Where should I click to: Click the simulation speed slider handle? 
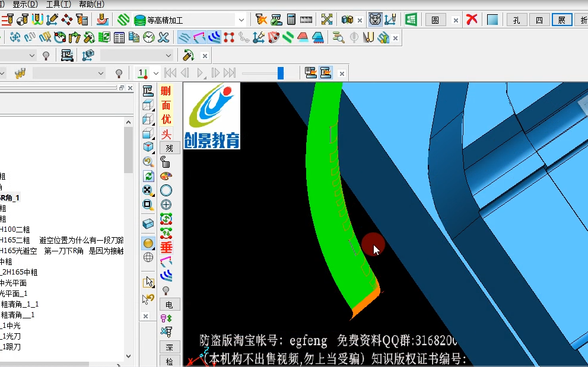281,73
